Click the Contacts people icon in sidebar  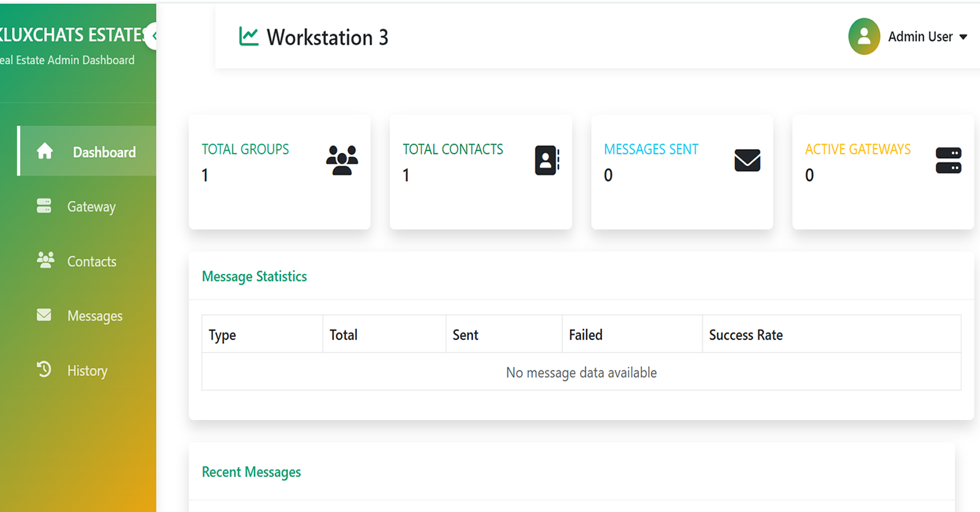coord(45,260)
